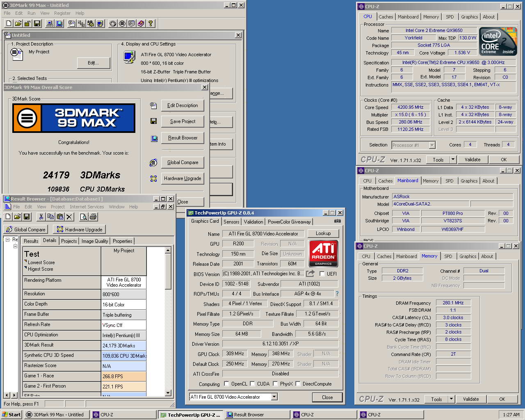Click Delete X icon in Result Browser toolbar
The height and width of the screenshot is (420, 525).
click(x=69, y=217)
